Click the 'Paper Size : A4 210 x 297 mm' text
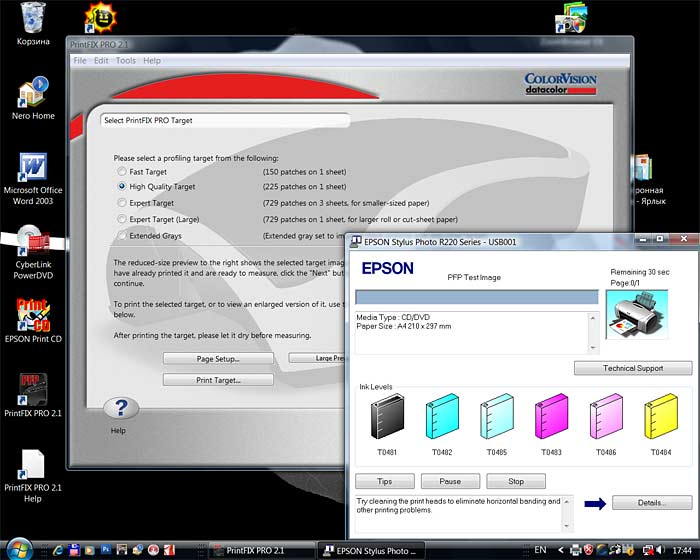700x560 pixels. tap(404, 326)
